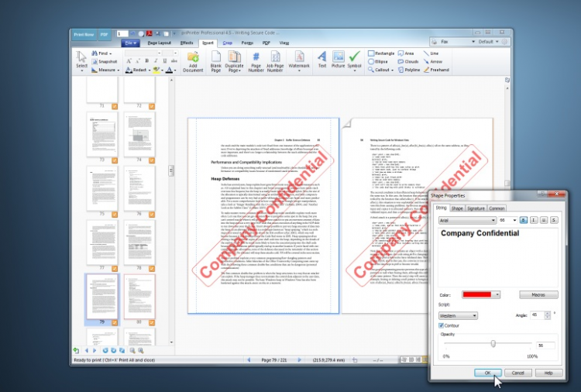Select the Ellipse shape tool
This screenshot has width=581, height=392.
tap(377, 61)
